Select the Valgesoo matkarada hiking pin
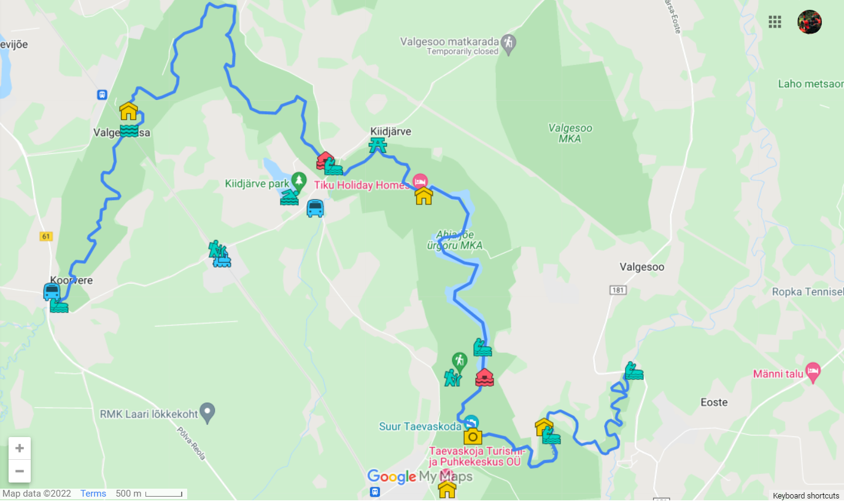Viewport: 844px width, 504px height. pos(509,44)
